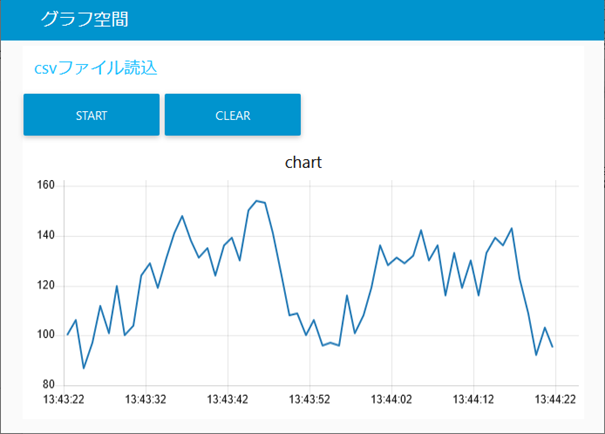Select the 140 y-axis label
The image size is (605, 434).
point(46,235)
